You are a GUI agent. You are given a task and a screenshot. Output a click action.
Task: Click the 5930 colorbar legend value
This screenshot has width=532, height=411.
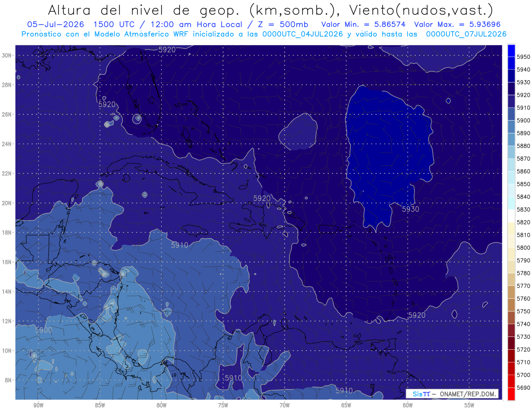pos(524,82)
